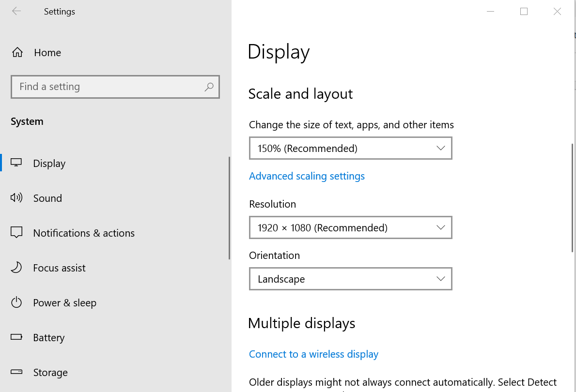Click Connect to a wireless display

pyautogui.click(x=313, y=354)
